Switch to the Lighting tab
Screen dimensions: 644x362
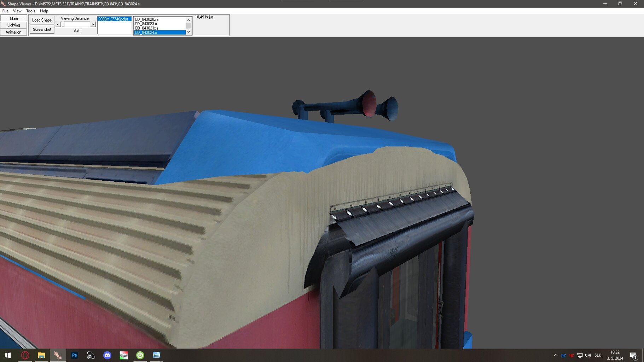click(13, 25)
